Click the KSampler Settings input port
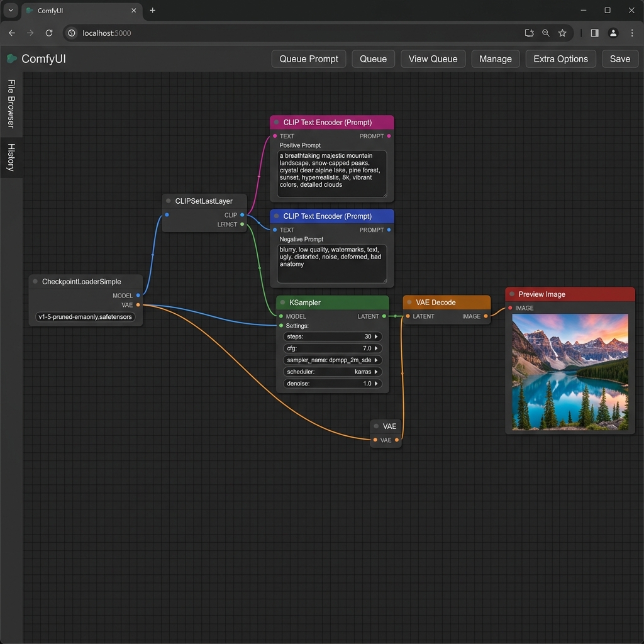This screenshot has width=644, height=644. tap(281, 326)
